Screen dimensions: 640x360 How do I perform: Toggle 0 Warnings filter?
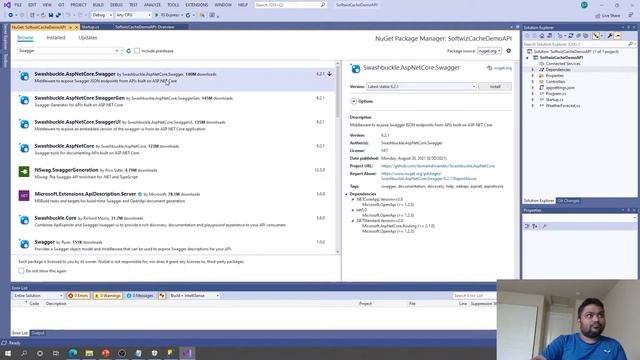(108, 296)
